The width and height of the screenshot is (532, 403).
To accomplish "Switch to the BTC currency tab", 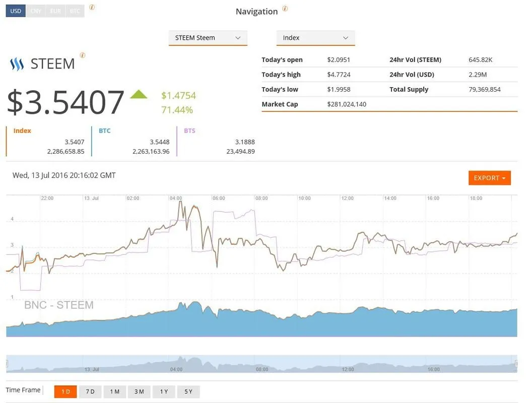I will 75,11.
